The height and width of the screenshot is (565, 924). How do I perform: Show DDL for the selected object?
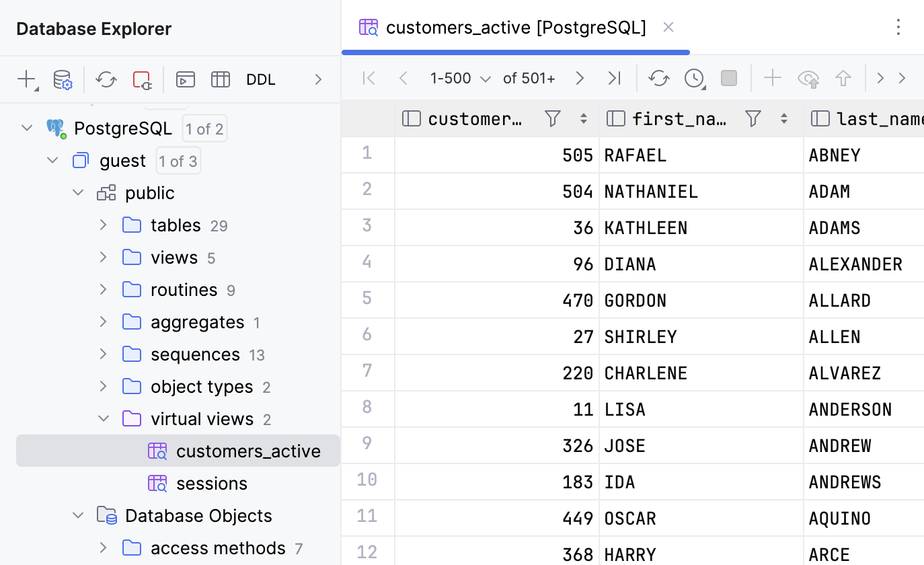pyautogui.click(x=261, y=79)
